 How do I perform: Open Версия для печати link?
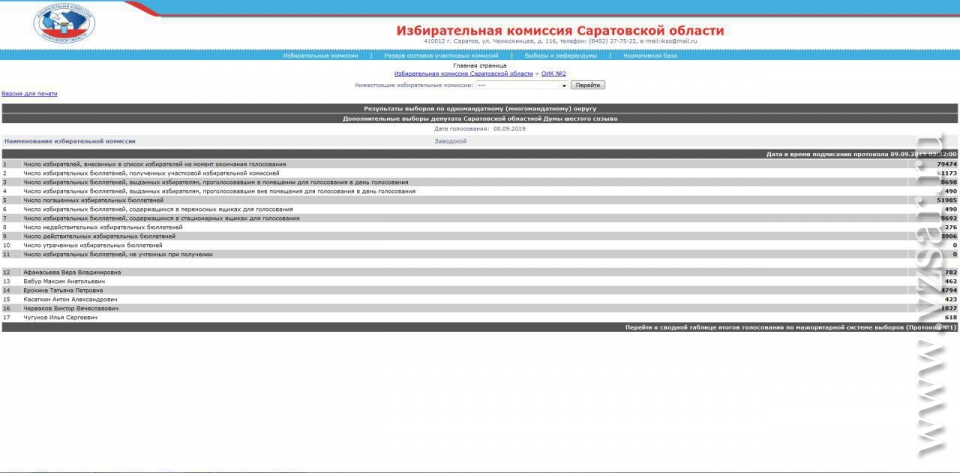click(29, 94)
